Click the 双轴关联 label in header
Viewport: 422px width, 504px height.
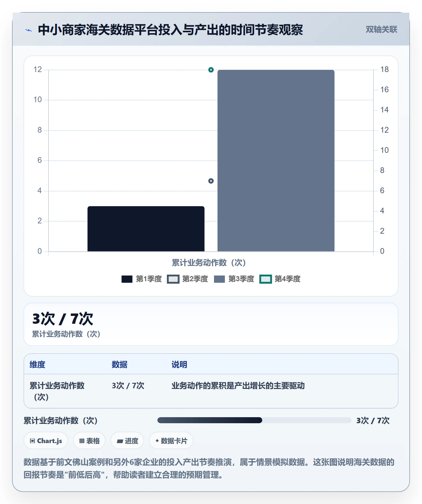381,30
